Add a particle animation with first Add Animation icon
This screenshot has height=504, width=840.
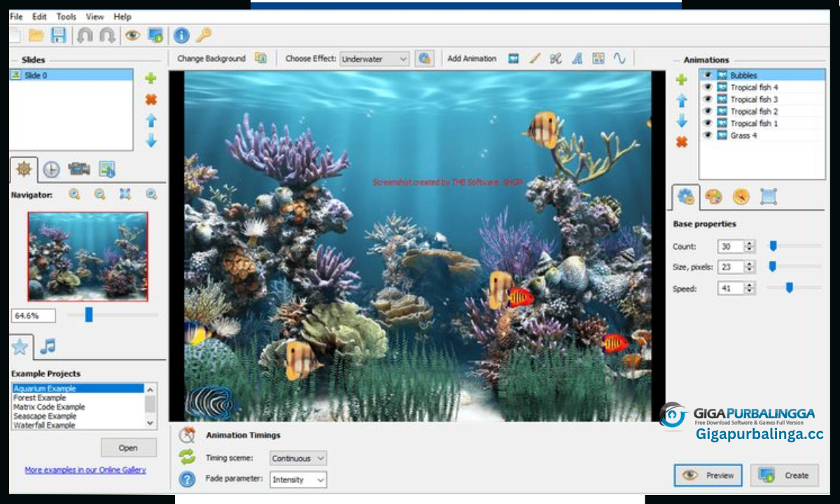[514, 59]
